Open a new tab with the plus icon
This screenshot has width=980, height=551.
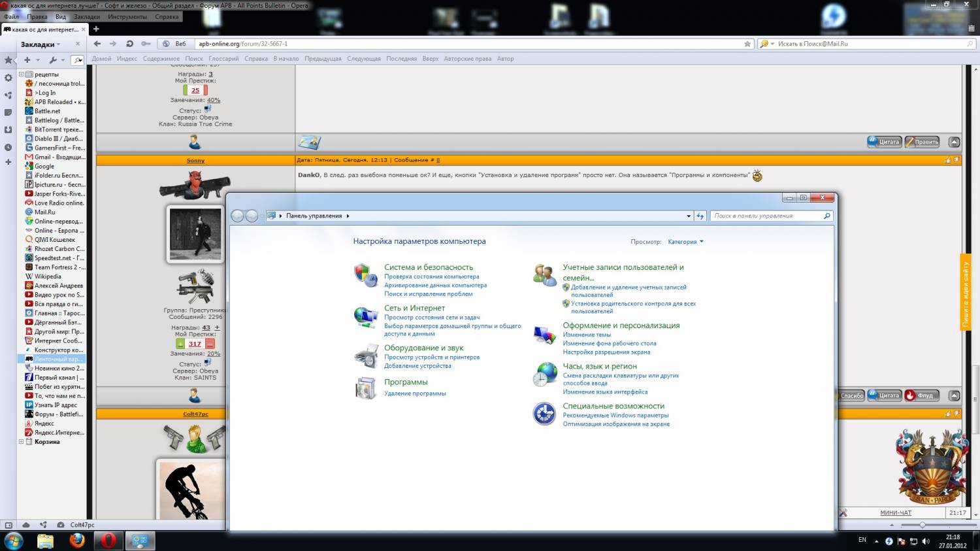click(x=96, y=29)
